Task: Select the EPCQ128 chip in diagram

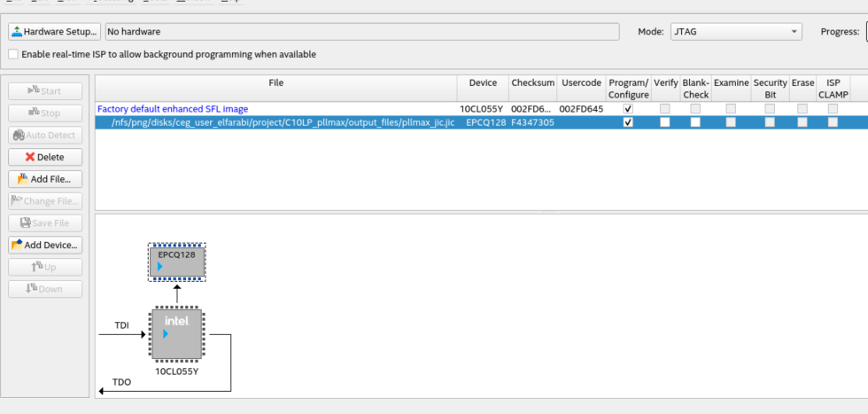Action: click(176, 262)
